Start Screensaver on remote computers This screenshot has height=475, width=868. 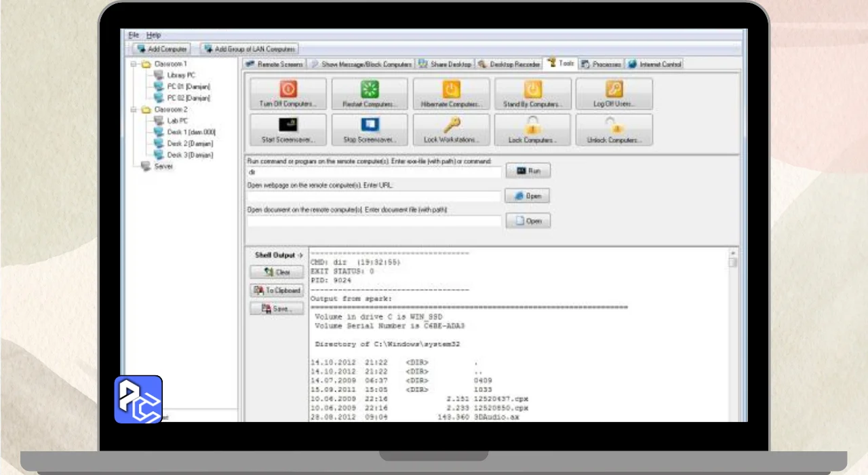click(x=288, y=130)
